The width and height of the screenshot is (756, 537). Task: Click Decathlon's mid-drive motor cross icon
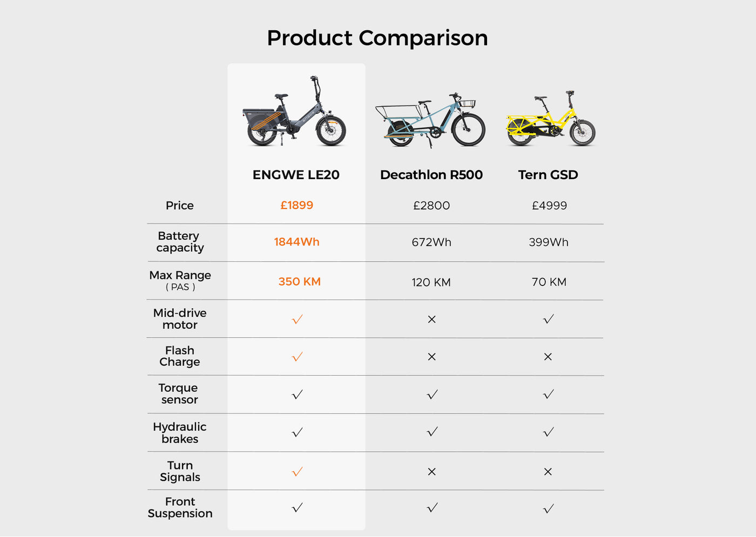click(431, 320)
